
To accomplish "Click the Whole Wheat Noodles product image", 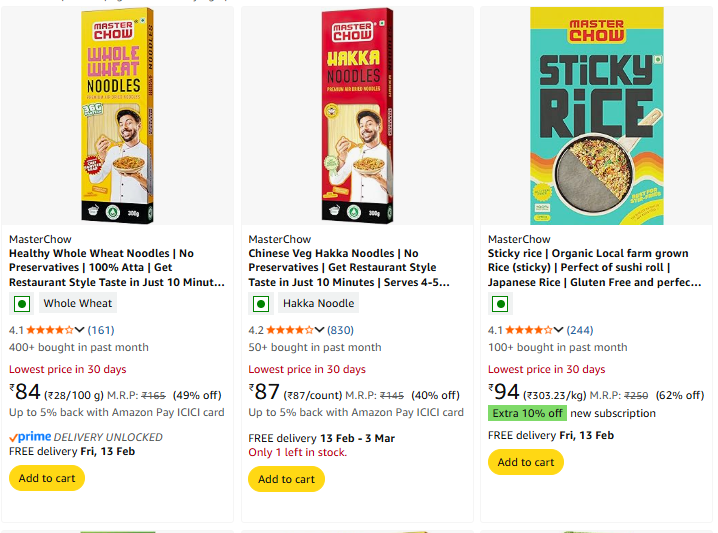I will click(118, 115).
